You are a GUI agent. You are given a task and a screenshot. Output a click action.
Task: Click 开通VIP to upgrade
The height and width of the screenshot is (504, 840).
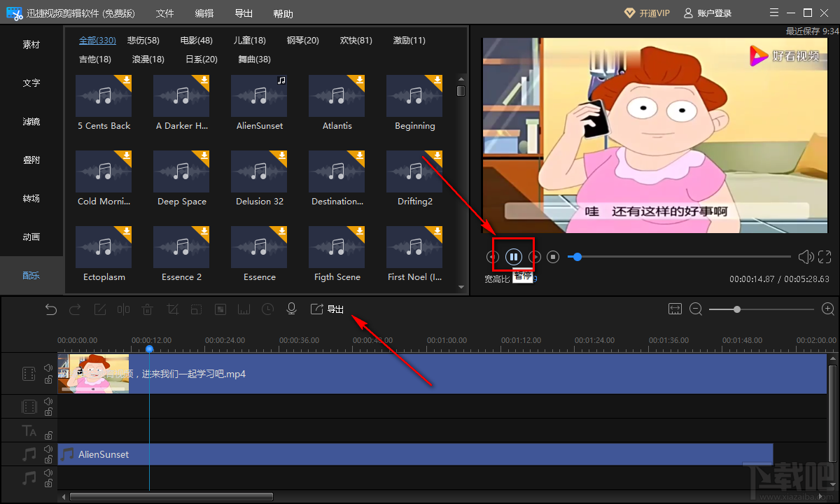click(647, 13)
